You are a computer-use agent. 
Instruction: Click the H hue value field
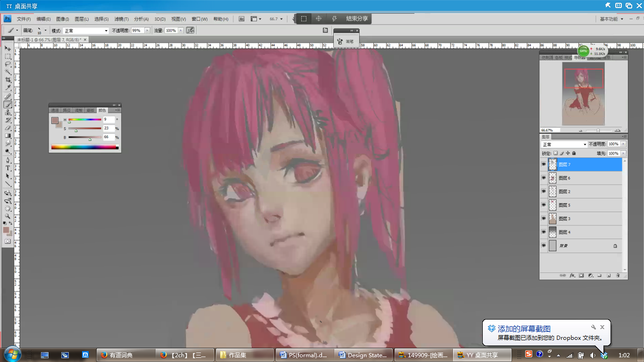[x=108, y=120]
